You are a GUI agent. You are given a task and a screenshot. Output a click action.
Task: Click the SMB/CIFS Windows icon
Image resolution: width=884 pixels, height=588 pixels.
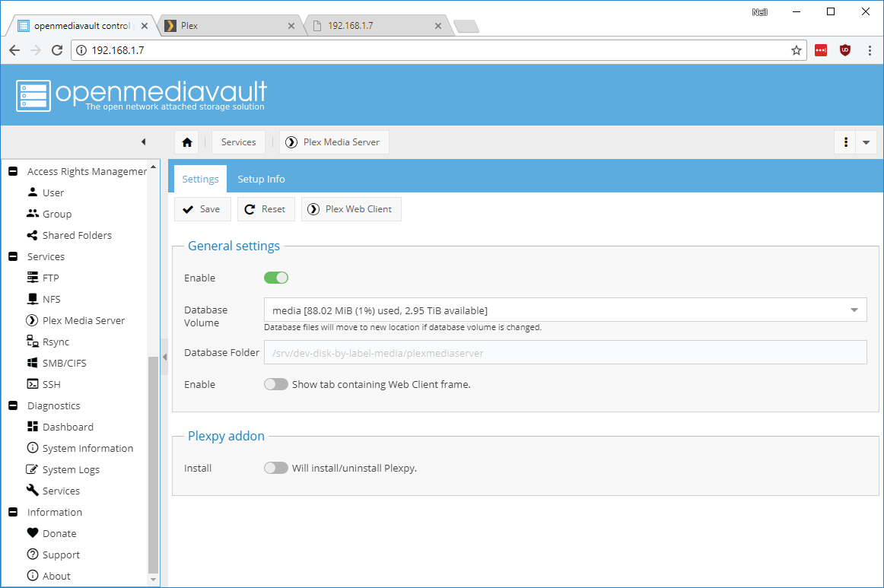point(33,363)
